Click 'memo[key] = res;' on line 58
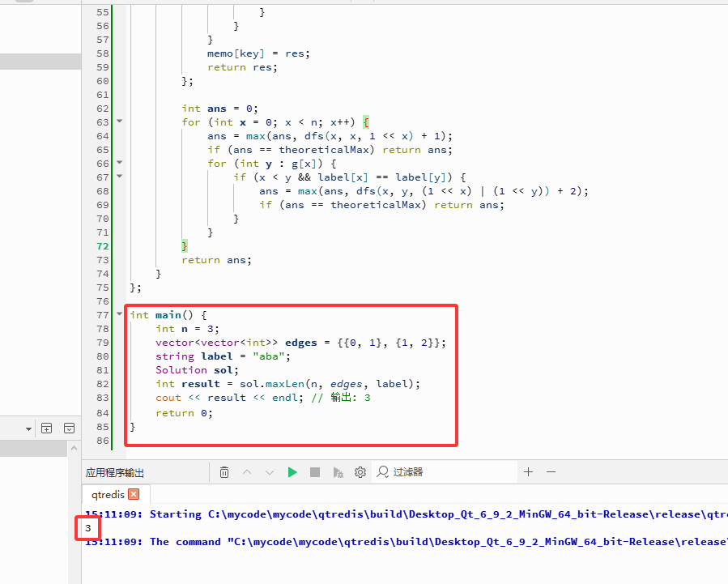 [x=258, y=53]
